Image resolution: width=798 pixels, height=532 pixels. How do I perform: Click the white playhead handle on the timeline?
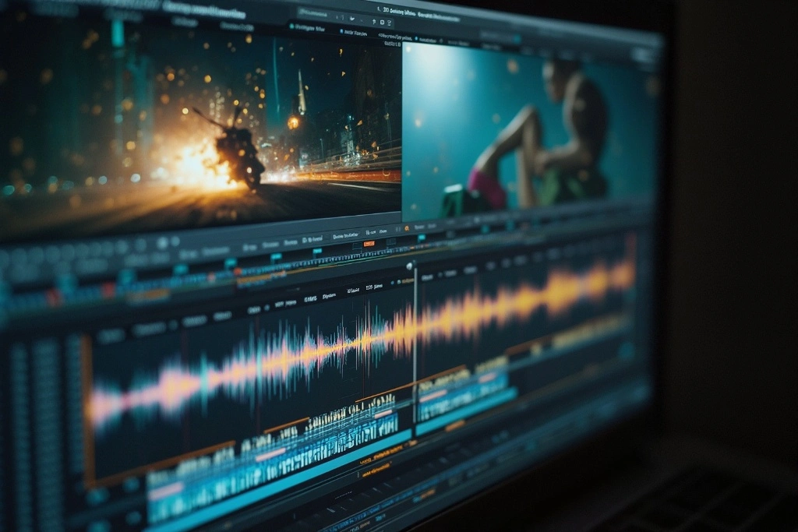pyautogui.click(x=411, y=266)
